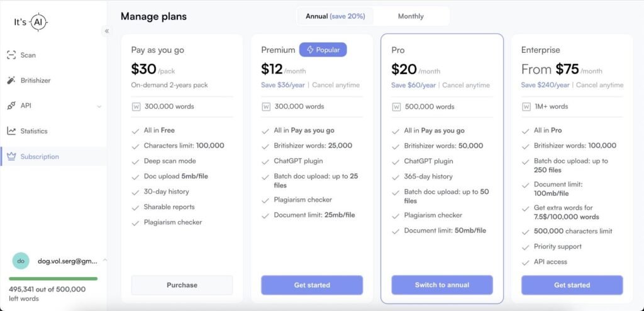This screenshot has height=311, width=644.
Task: Expand the account menu arrow near email
Action: pyautogui.click(x=104, y=260)
